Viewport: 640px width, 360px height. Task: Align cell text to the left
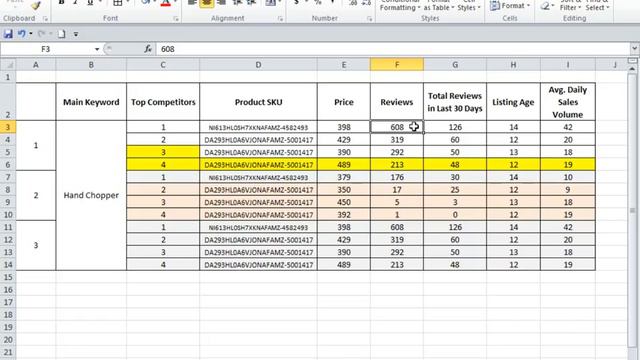pyautogui.click(x=192, y=3)
